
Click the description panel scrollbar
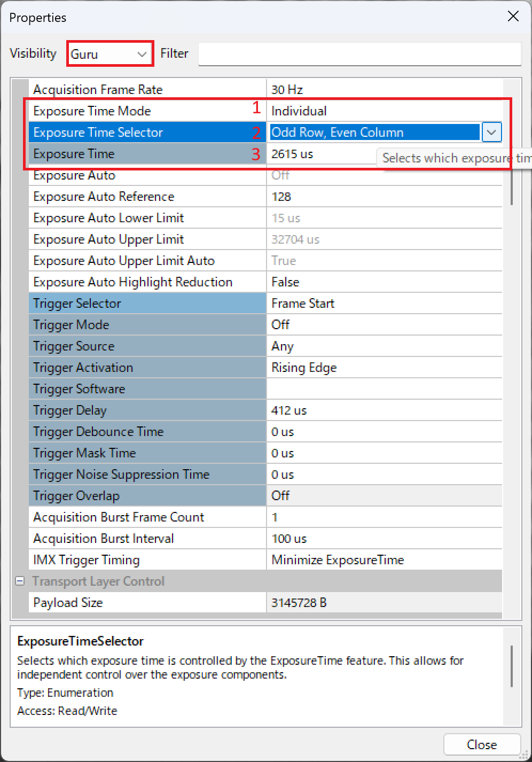[x=512, y=666]
